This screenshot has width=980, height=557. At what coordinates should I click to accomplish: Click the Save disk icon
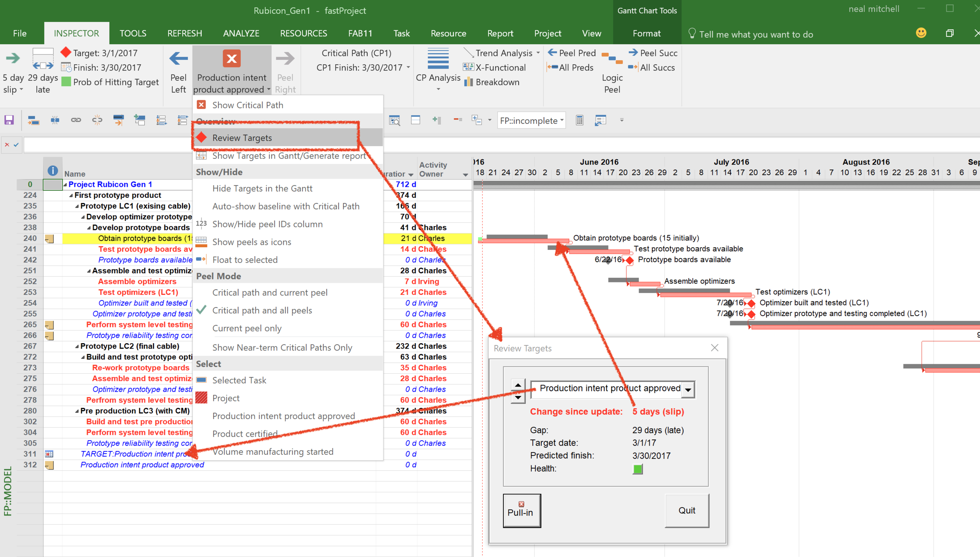pos(9,120)
